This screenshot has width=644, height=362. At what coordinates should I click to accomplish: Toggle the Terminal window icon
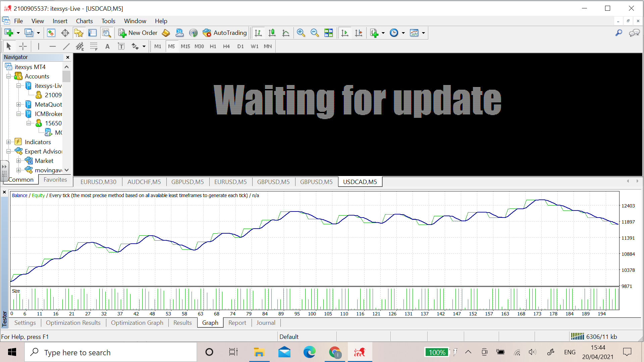tap(93, 33)
